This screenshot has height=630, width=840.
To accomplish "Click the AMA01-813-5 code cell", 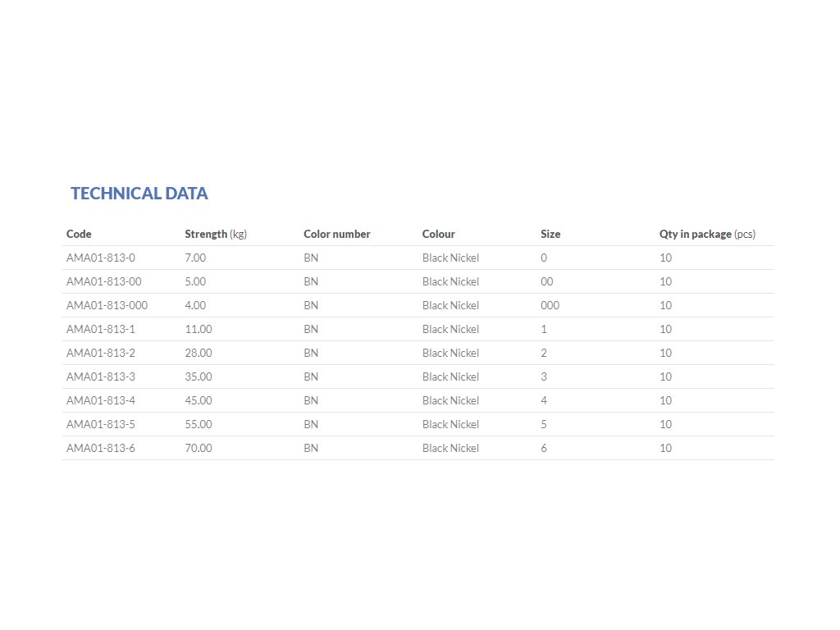I will (100, 424).
